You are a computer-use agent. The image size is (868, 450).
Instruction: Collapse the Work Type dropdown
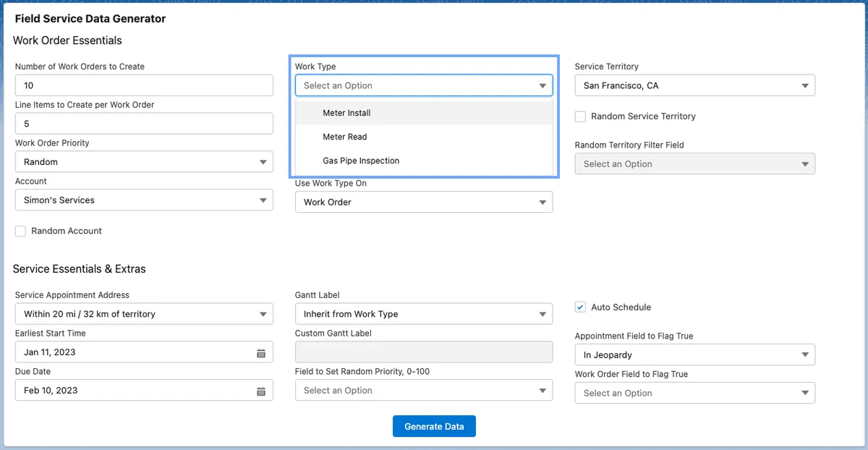pos(424,85)
